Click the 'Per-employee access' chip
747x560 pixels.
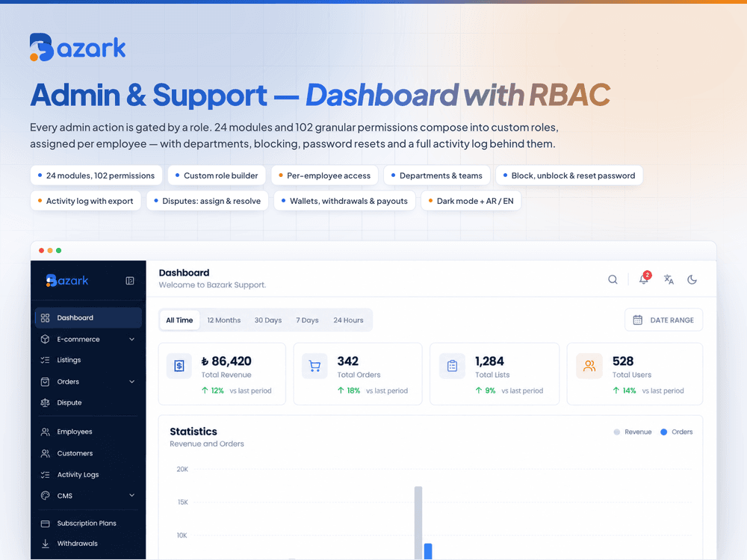point(324,175)
